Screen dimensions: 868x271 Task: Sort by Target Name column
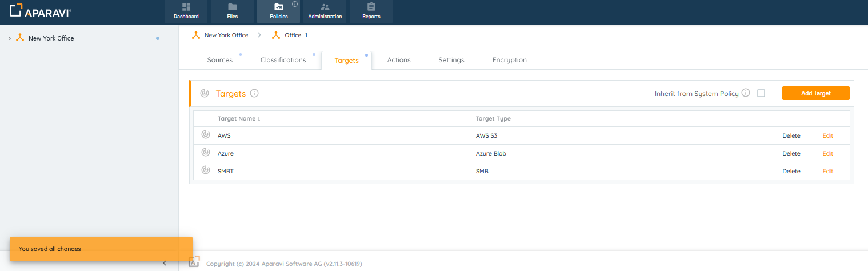[239, 119]
